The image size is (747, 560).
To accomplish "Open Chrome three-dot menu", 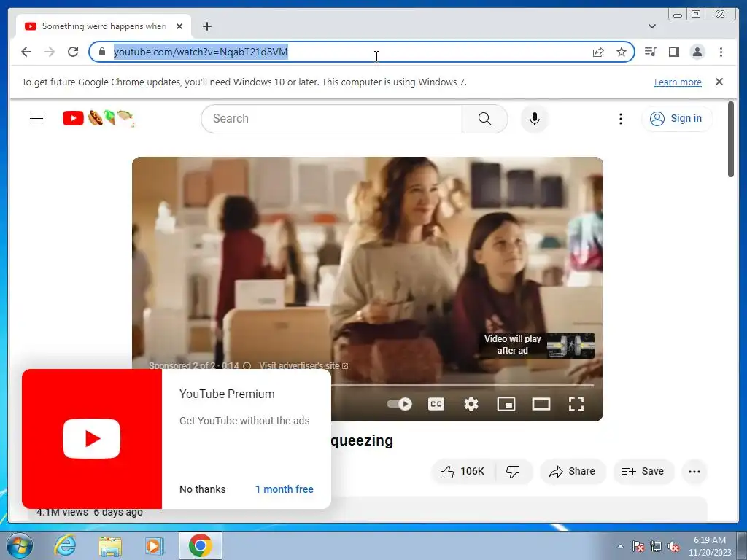I will (721, 52).
